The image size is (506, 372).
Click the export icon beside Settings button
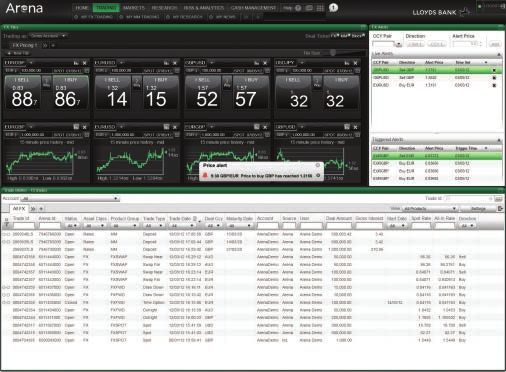point(500,208)
